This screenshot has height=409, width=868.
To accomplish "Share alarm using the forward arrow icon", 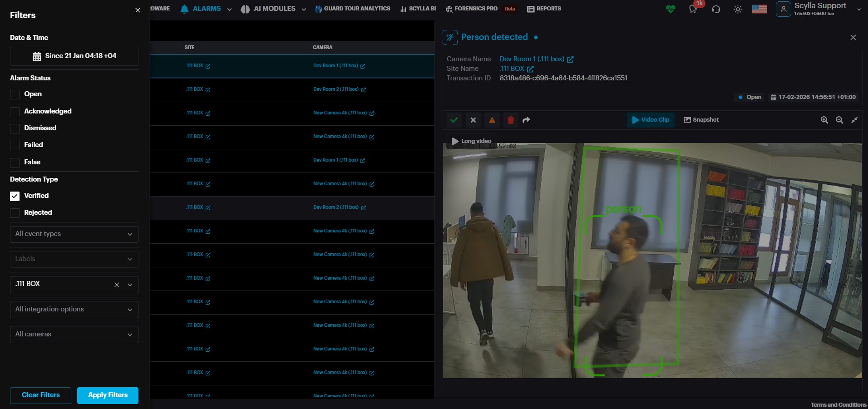I will [526, 120].
